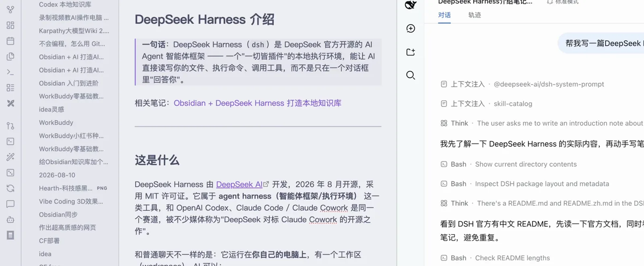Screen dimensions: 644x266
Task: Click user message bubble '帮我写一篇DeepSeek'
Action: coord(601,43)
